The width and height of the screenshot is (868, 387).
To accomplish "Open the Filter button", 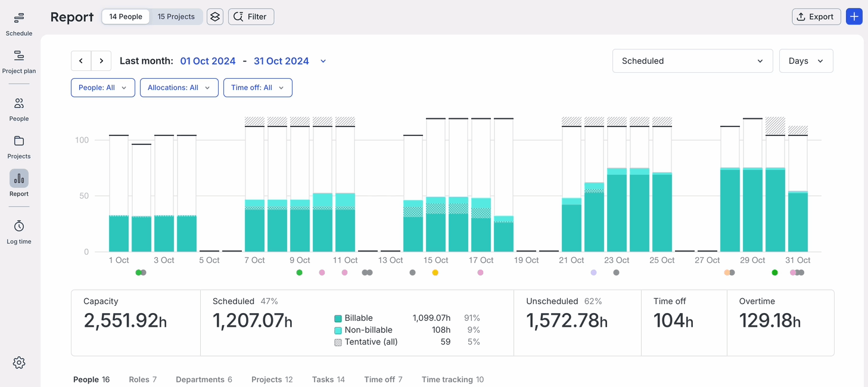I will (251, 17).
